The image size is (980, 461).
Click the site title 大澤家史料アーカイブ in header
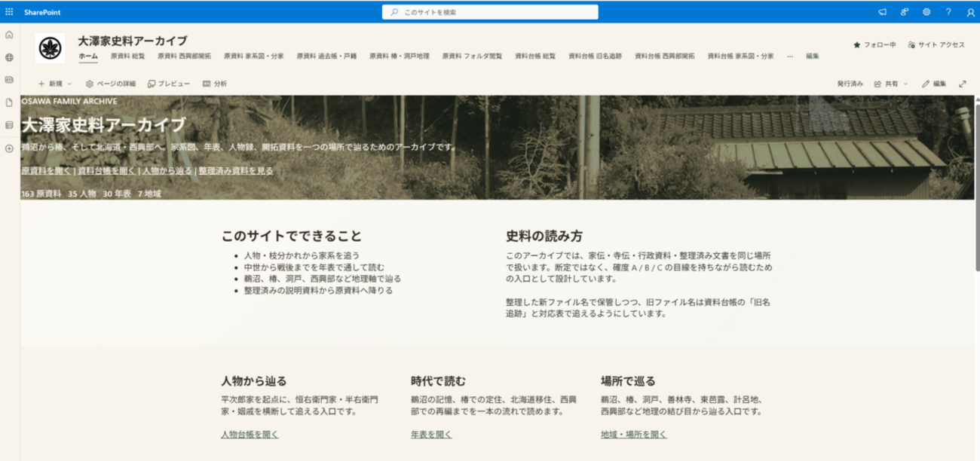(133, 41)
